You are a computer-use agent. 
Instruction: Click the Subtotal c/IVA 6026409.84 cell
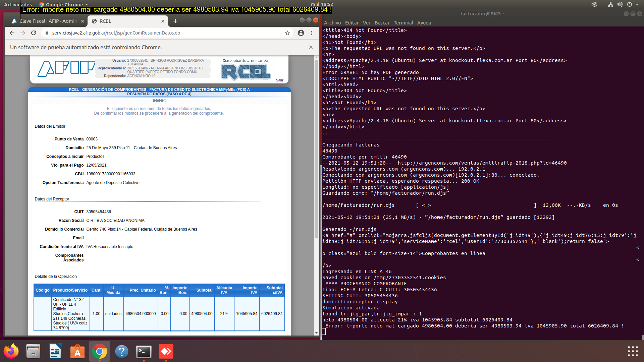click(x=272, y=314)
